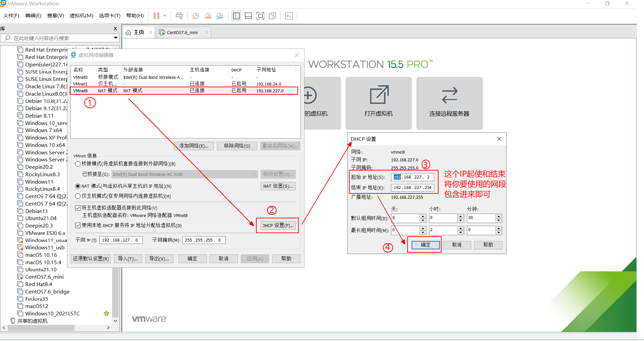The image size is (644, 341).
Task: Open the 选项卡(T) menu
Action: point(109,15)
